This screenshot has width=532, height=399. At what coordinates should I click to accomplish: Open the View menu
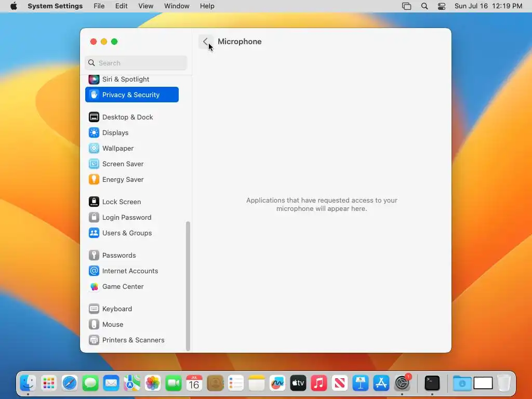click(x=146, y=6)
